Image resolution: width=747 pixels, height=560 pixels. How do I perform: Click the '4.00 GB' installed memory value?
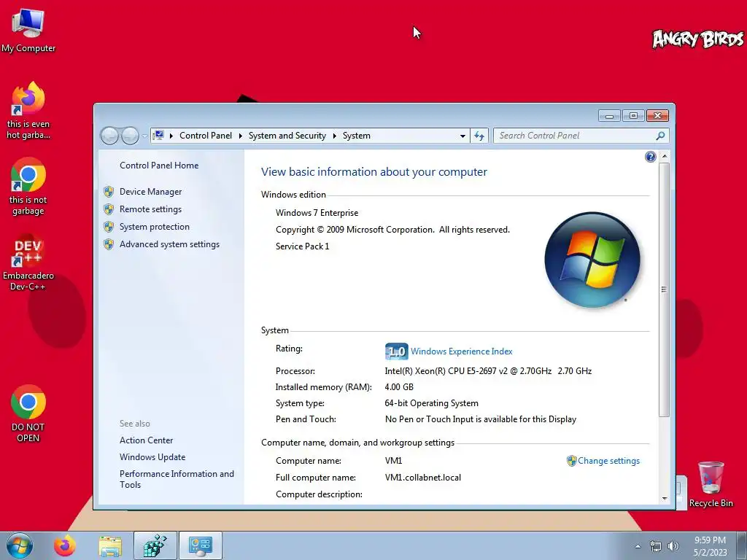pyautogui.click(x=399, y=387)
